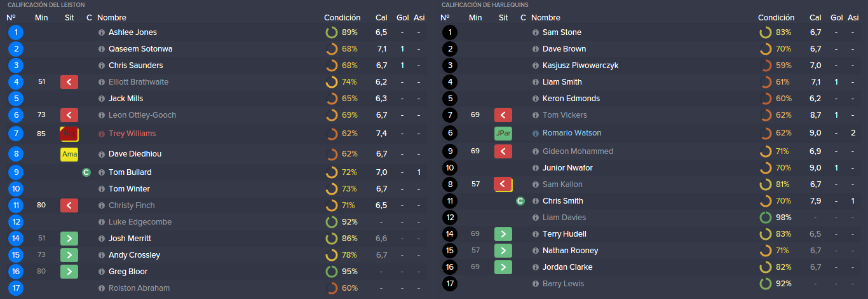The height and width of the screenshot is (299, 868).
Task: Sort Leiston table by Nombre header
Action: 112,18
